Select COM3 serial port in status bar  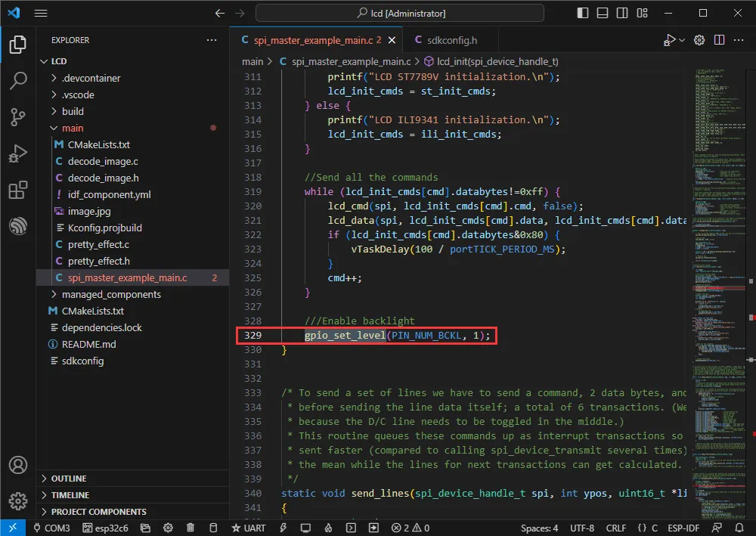tap(51, 528)
